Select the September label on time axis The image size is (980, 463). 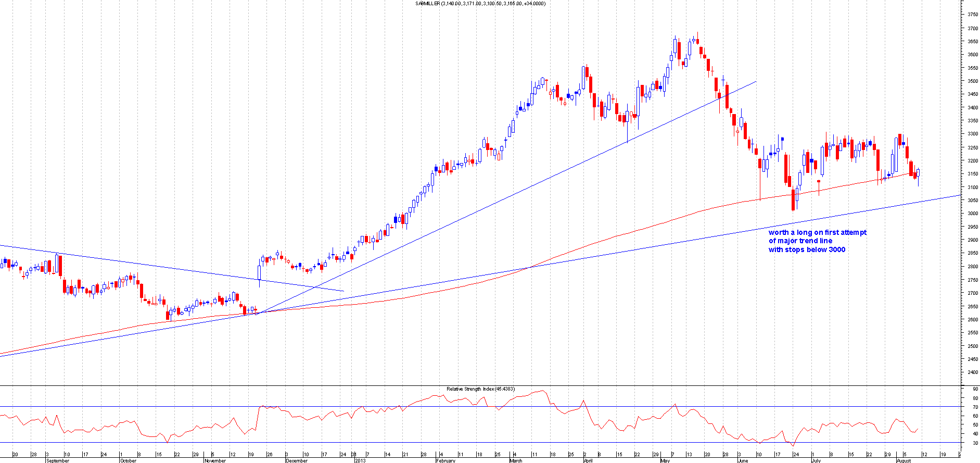(x=57, y=460)
